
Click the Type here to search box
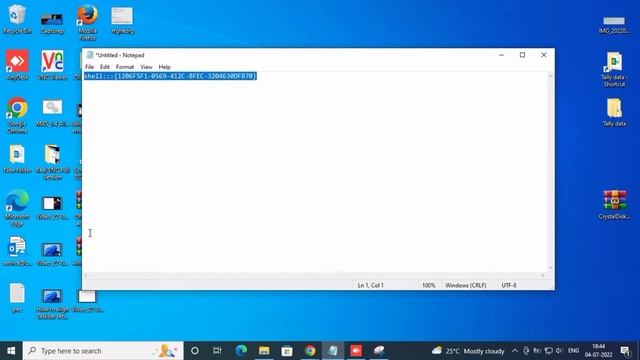click(103, 351)
